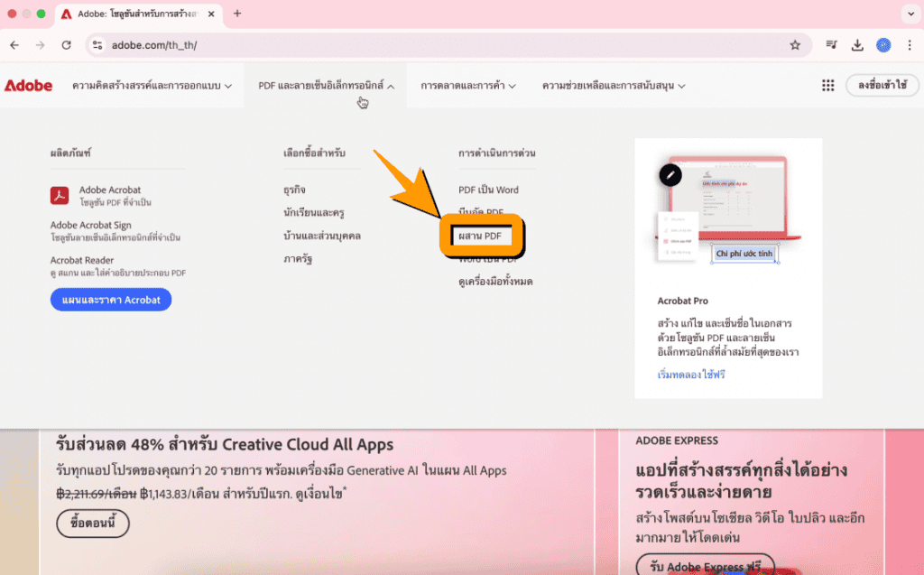The image size is (924, 575).
Task: Start the Acrobat Pro free trial via เริ่มทดลองใช้ฟรี
Action: click(695, 373)
